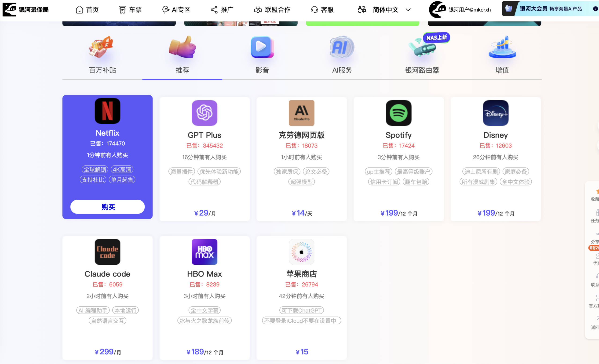
Task: Switch to the 影音 category tab
Action: click(262, 55)
